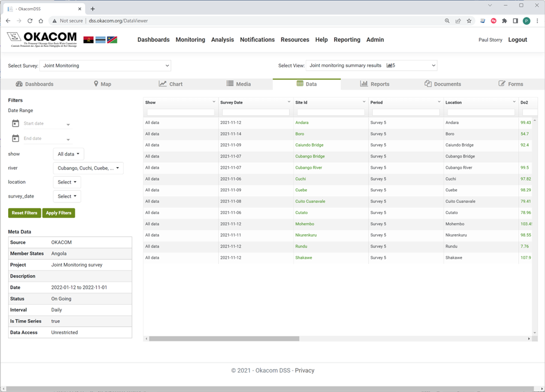The height and width of the screenshot is (392, 545).
Task: Open the river filter dropdown
Action: coord(88,168)
